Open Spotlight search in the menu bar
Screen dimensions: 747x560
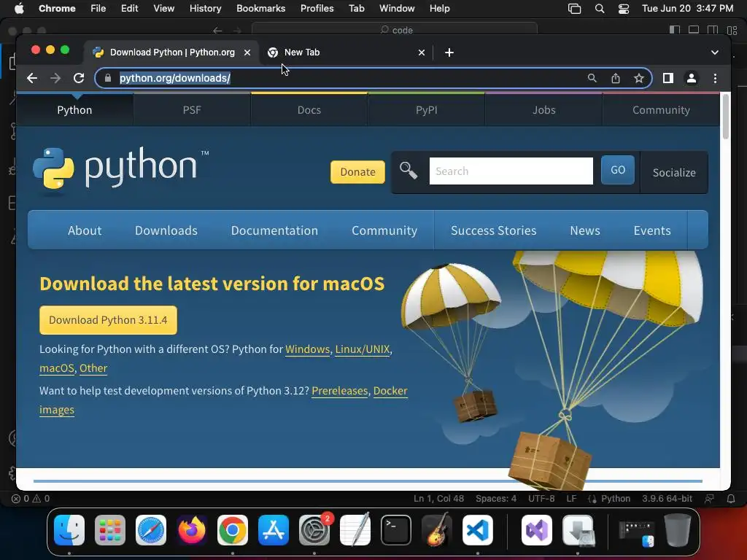tap(600, 9)
